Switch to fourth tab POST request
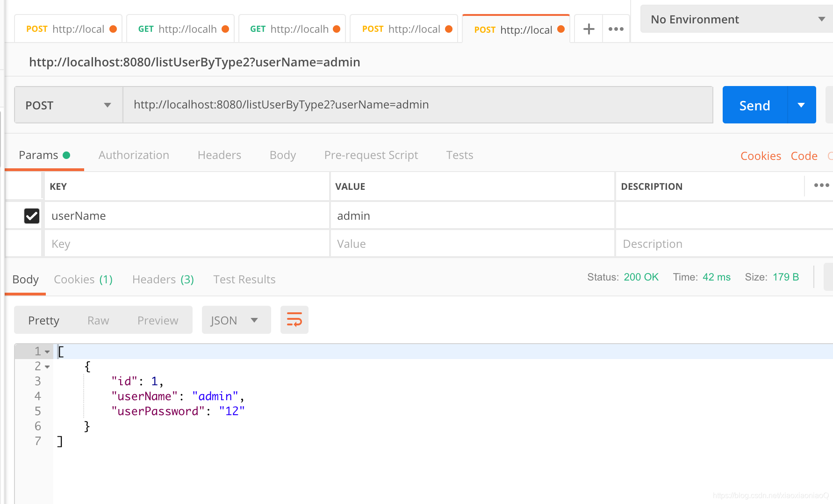The height and width of the screenshot is (504, 833). coord(404,29)
